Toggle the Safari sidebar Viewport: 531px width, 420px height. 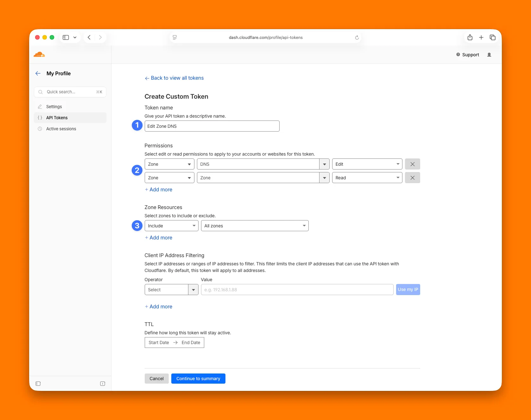[66, 37]
